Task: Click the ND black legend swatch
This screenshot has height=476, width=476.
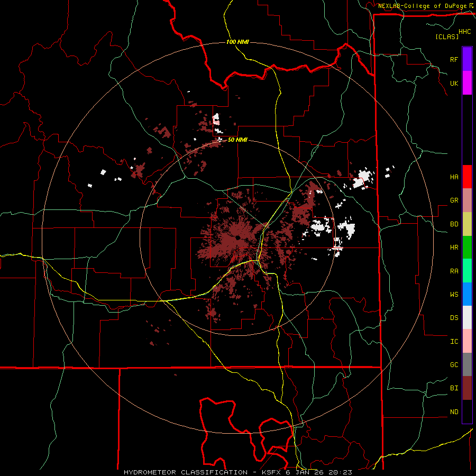Action: tap(467, 411)
